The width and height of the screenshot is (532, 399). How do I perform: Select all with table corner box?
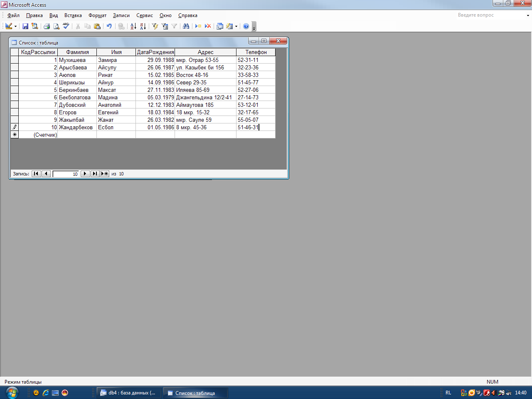click(x=15, y=52)
